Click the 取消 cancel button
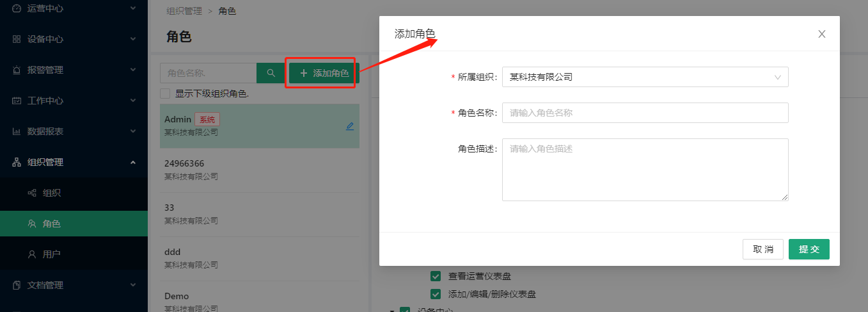Image resolution: width=868 pixels, height=312 pixels. (x=762, y=249)
